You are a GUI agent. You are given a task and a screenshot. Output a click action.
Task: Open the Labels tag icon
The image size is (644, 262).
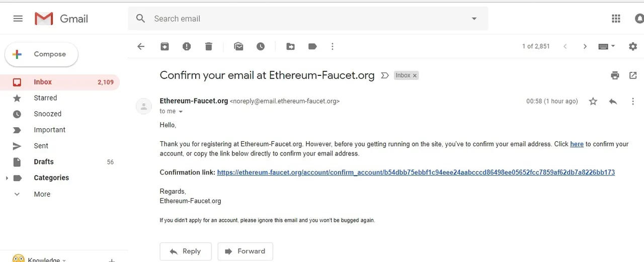click(312, 46)
